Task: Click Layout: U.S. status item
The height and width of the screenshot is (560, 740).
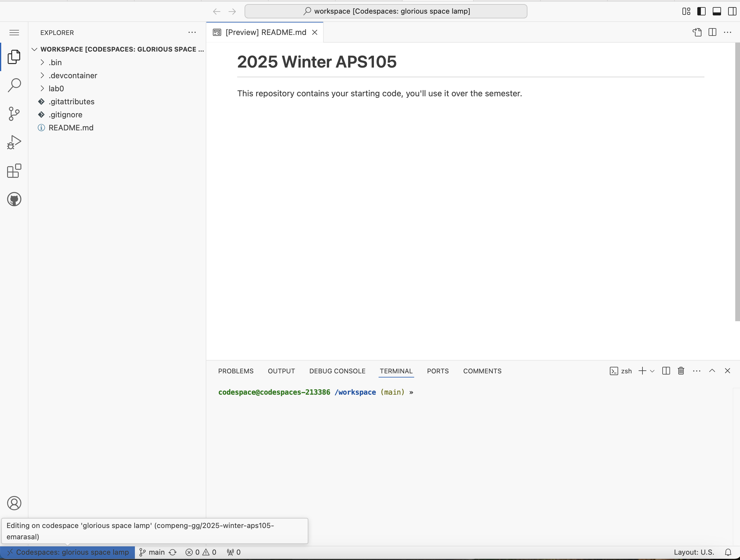Action: click(x=694, y=552)
